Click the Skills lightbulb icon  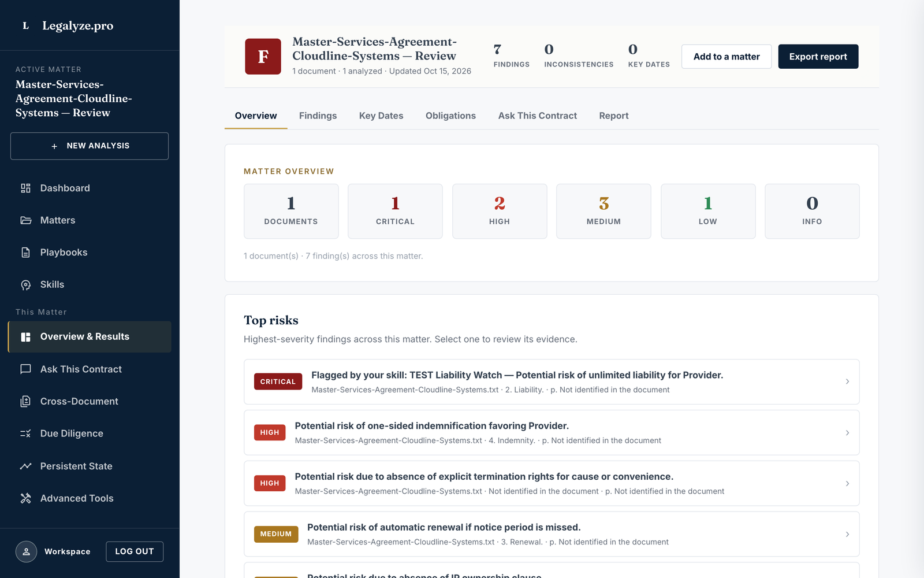click(25, 285)
